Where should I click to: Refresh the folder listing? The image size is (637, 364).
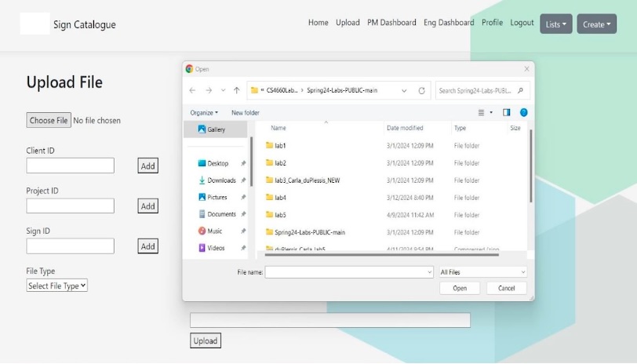pos(422,90)
